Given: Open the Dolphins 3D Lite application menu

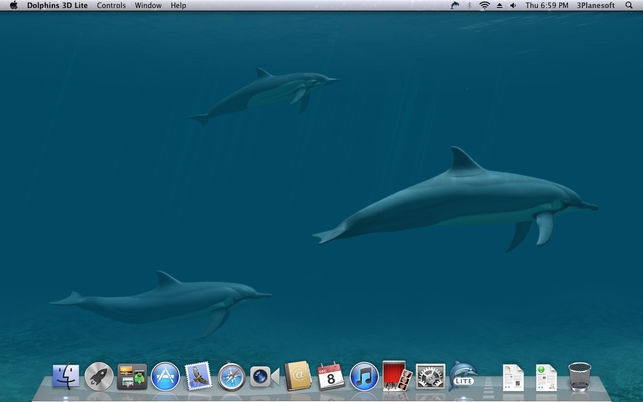Looking at the screenshot, I should coord(57,5).
